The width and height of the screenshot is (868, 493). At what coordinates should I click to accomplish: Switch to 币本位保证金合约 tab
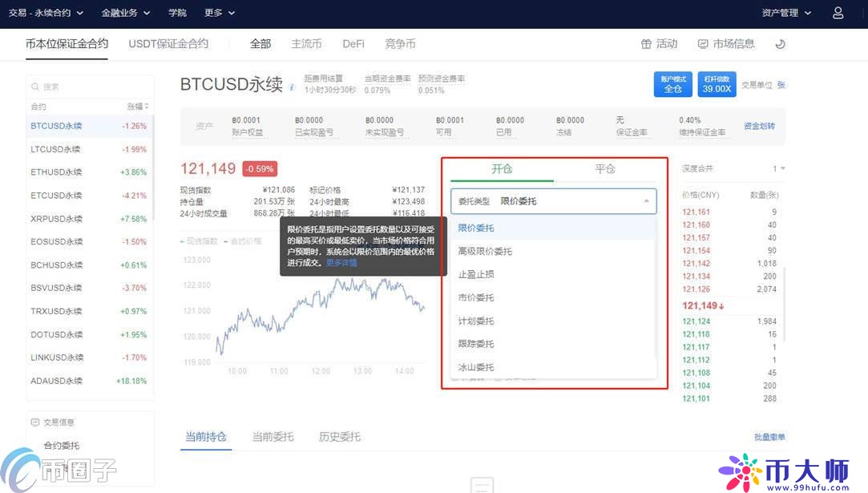(x=67, y=44)
